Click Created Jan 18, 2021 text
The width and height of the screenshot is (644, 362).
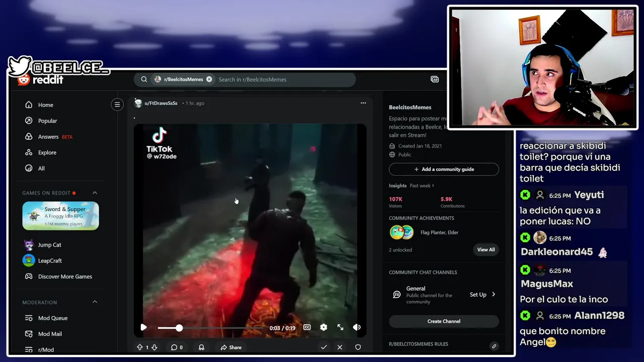(x=420, y=146)
